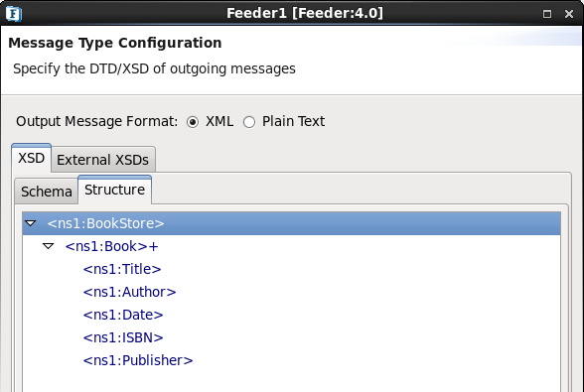This screenshot has width=584, height=392.
Task: Open the External XSDs tab
Action: pyautogui.click(x=103, y=160)
